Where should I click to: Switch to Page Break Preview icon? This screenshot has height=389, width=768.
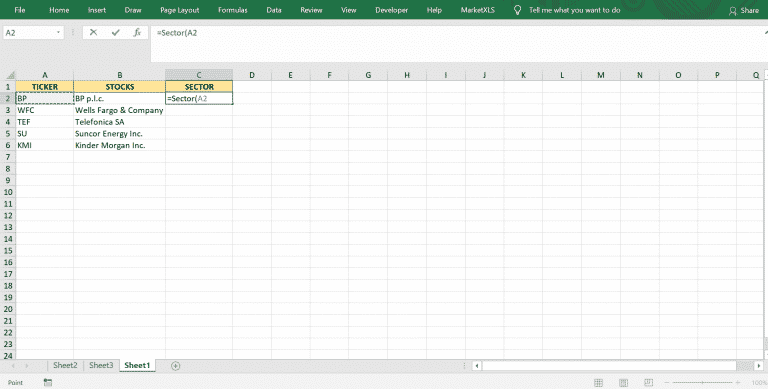pos(648,383)
